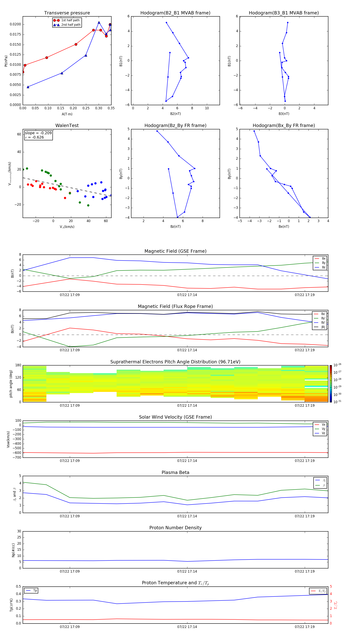
Task: Click the 'Bx(nT)' axis label
Action: point(284,227)
